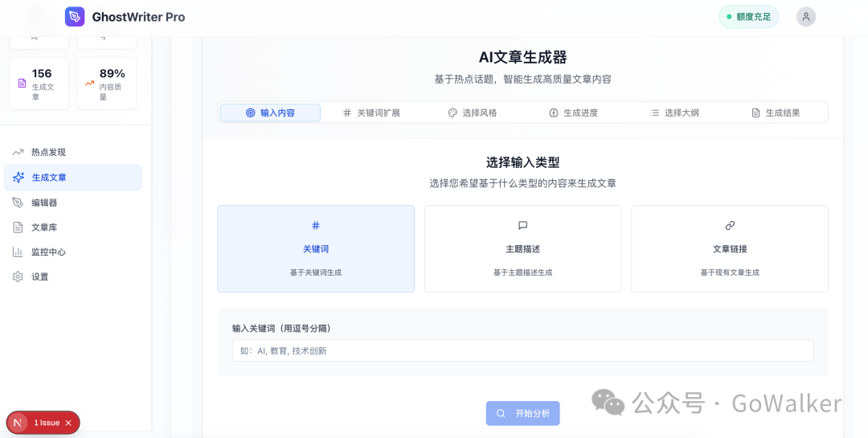Click the 额度充足 status badge
The height and width of the screenshot is (438, 868).
pyautogui.click(x=748, y=17)
